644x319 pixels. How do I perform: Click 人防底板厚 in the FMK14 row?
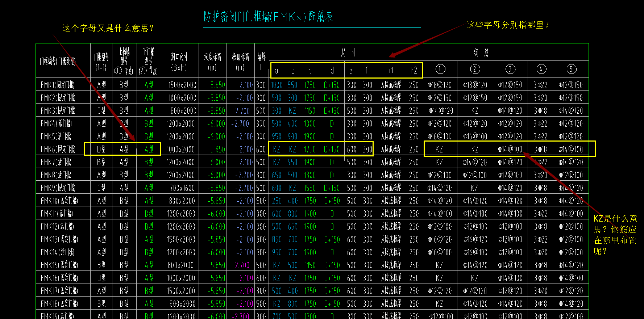point(391,252)
